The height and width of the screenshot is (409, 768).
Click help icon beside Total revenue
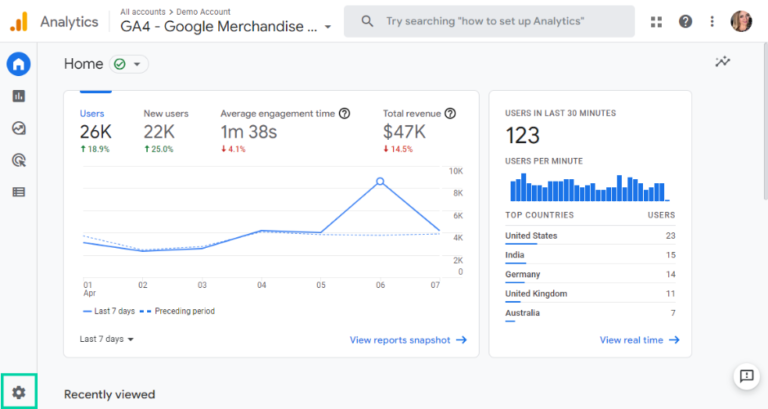[450, 114]
